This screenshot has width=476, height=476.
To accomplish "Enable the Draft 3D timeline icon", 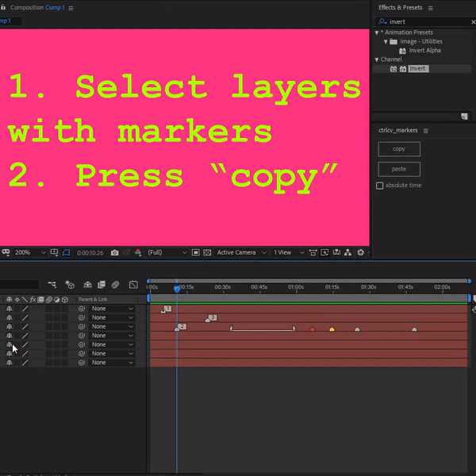I will pos(70,285).
